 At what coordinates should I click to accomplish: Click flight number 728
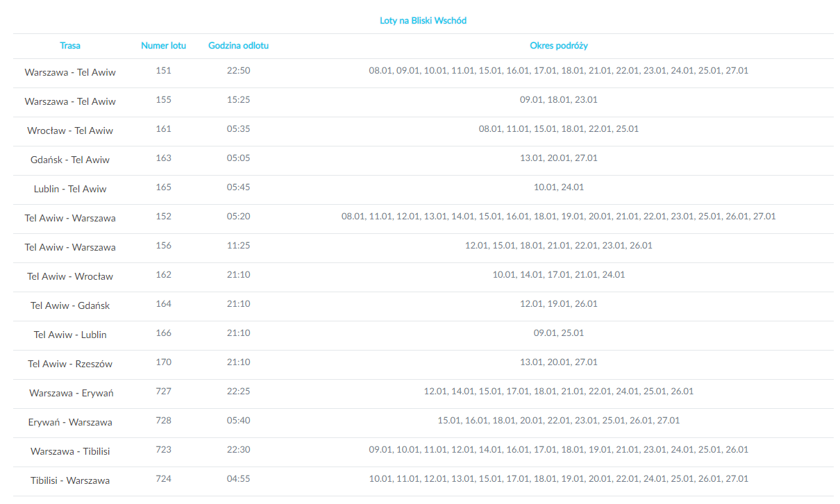click(x=163, y=421)
